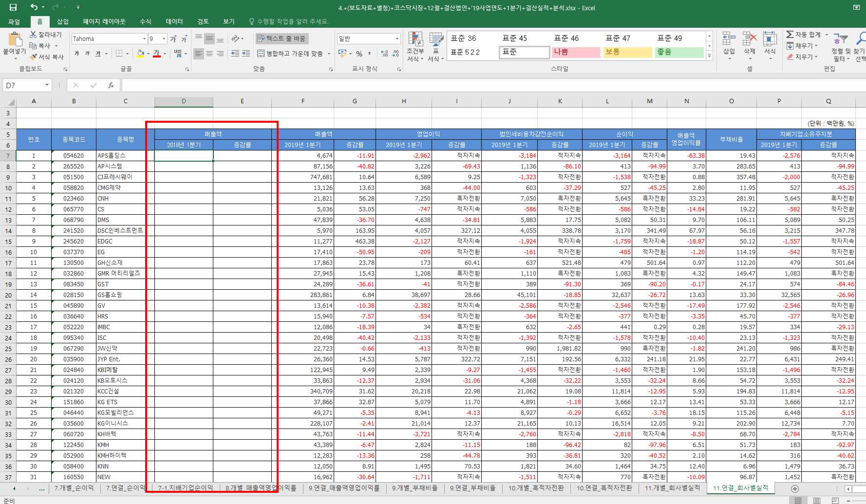
Task: Switch to the View (보기) ribbon tab
Action: pyautogui.click(x=229, y=21)
